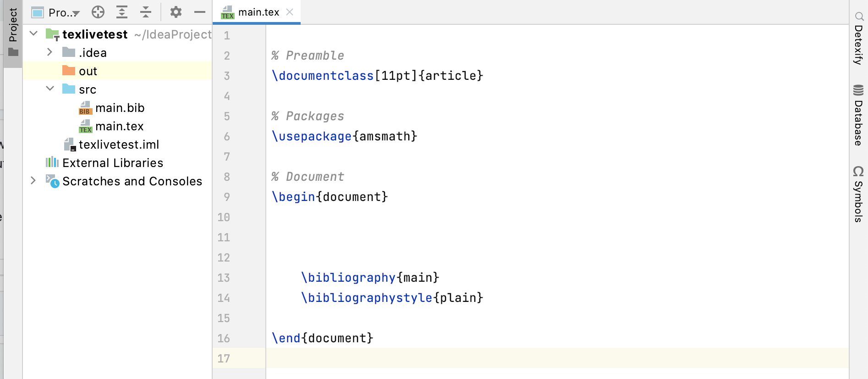Click the TEX file icon in the tree
This screenshot has height=379, width=868.
tap(85, 127)
